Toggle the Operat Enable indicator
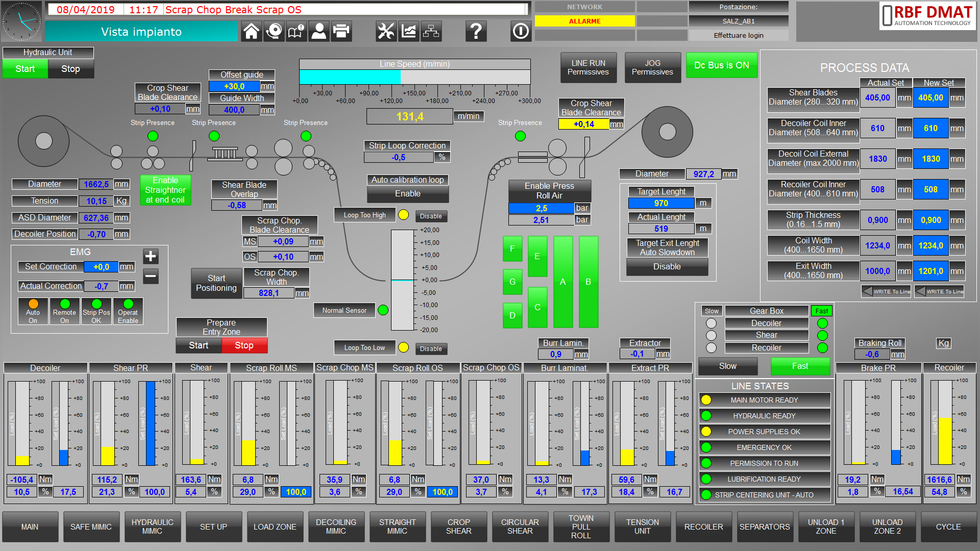Image resolution: width=980 pixels, height=551 pixels. (x=128, y=311)
